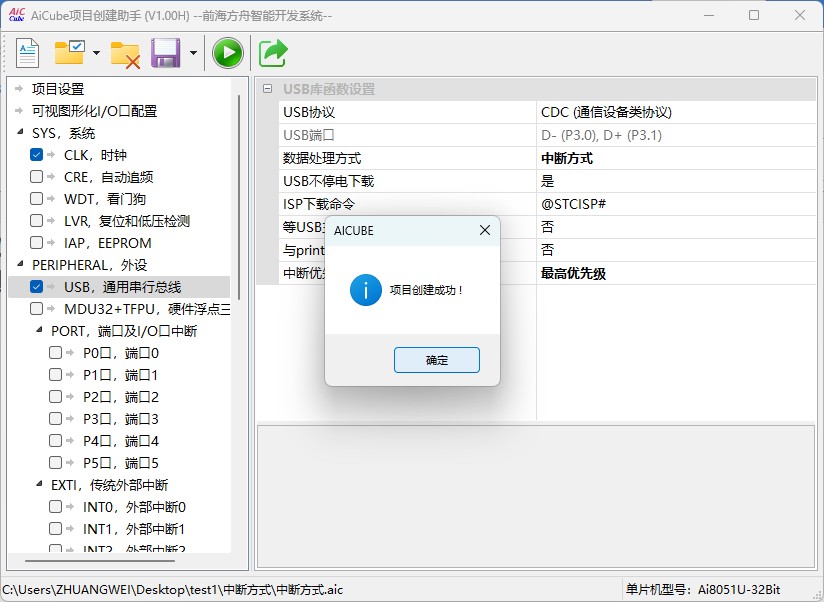Check the WDT 看门狗 checkbox
The image size is (824, 602).
(36, 199)
